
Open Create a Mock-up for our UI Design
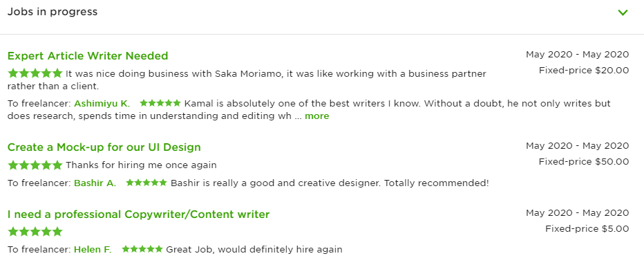click(104, 147)
